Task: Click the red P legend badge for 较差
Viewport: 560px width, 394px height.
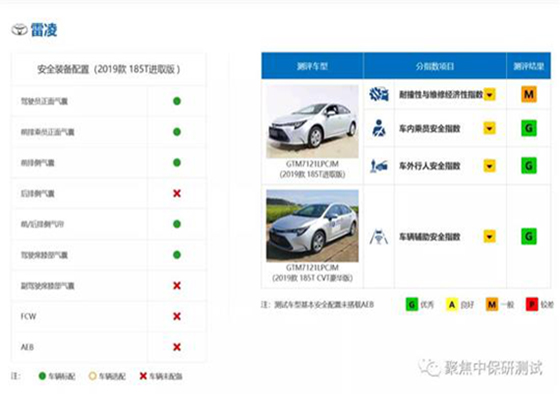Action: tap(532, 304)
